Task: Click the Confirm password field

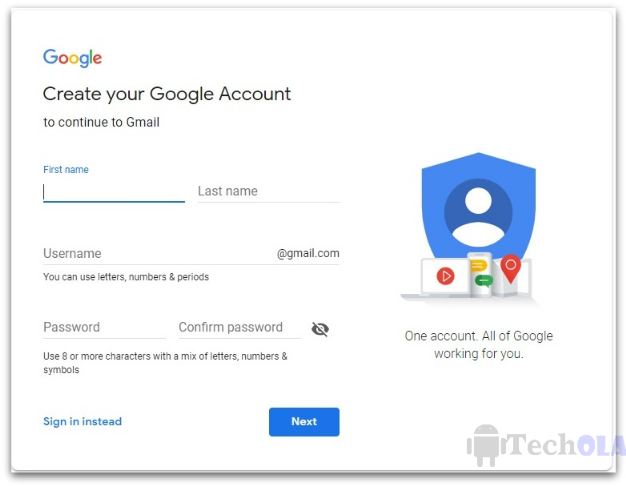Action: tap(240, 327)
